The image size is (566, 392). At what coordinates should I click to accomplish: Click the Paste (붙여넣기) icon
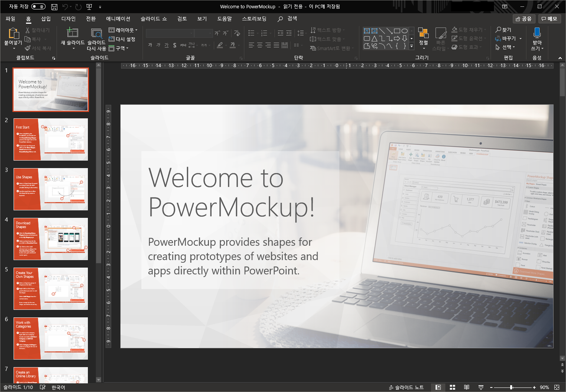pos(13,34)
